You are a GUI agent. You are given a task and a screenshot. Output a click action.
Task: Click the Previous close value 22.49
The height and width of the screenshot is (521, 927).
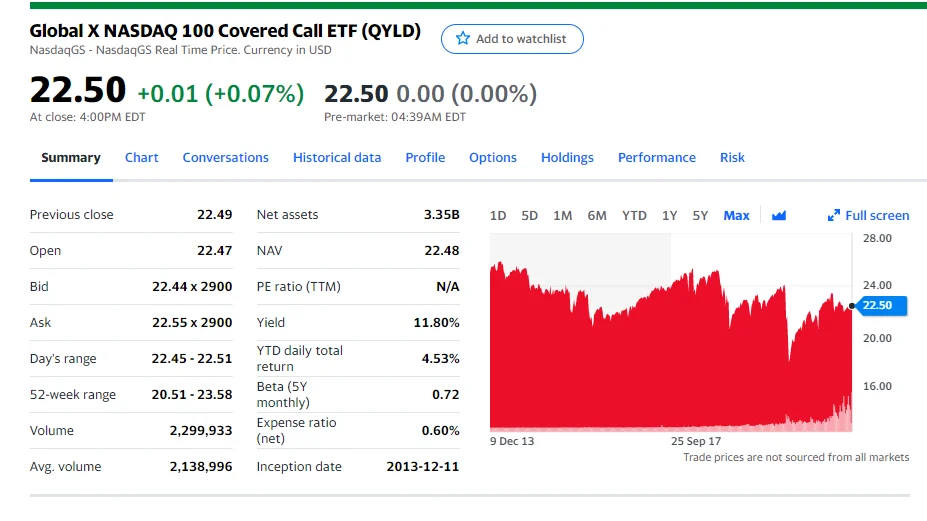click(215, 215)
